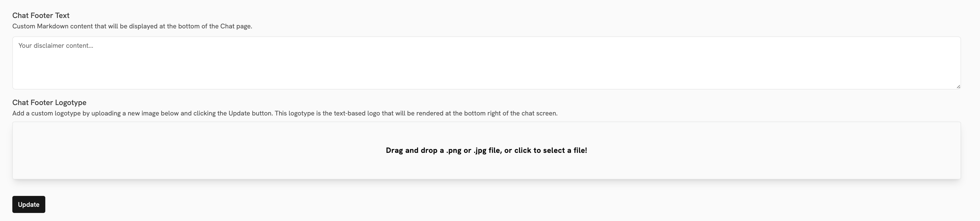This screenshot has width=980, height=221.
Task: Click the bold upload instruction text
Action: click(x=486, y=150)
